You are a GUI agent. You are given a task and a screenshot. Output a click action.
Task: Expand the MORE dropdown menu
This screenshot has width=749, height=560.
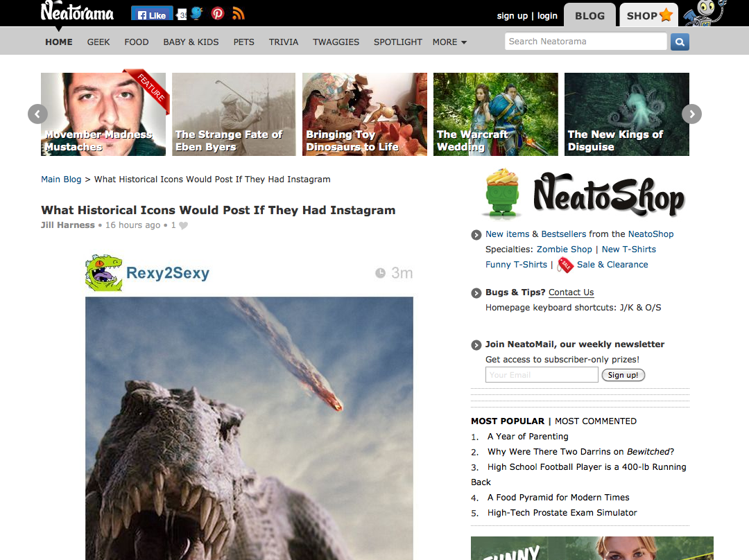(x=449, y=42)
